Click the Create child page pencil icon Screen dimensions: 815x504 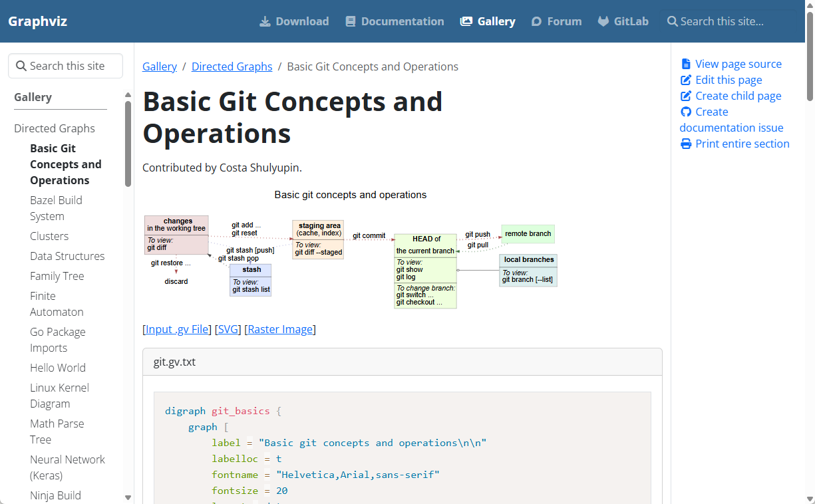click(x=687, y=96)
